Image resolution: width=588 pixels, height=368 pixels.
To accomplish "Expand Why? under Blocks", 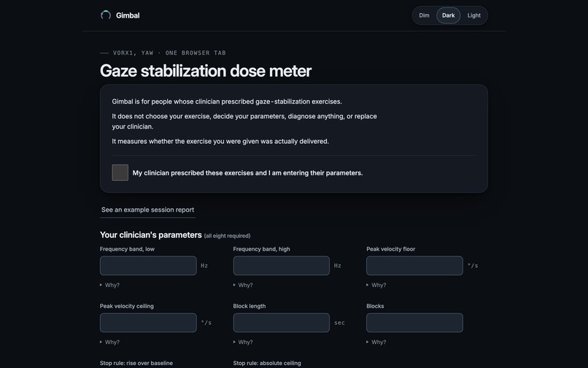I will [x=376, y=342].
